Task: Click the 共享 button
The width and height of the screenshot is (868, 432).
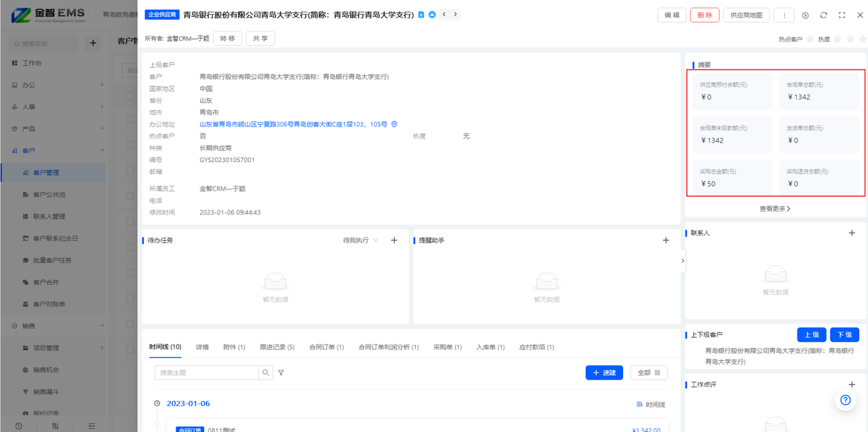Action: pos(260,39)
